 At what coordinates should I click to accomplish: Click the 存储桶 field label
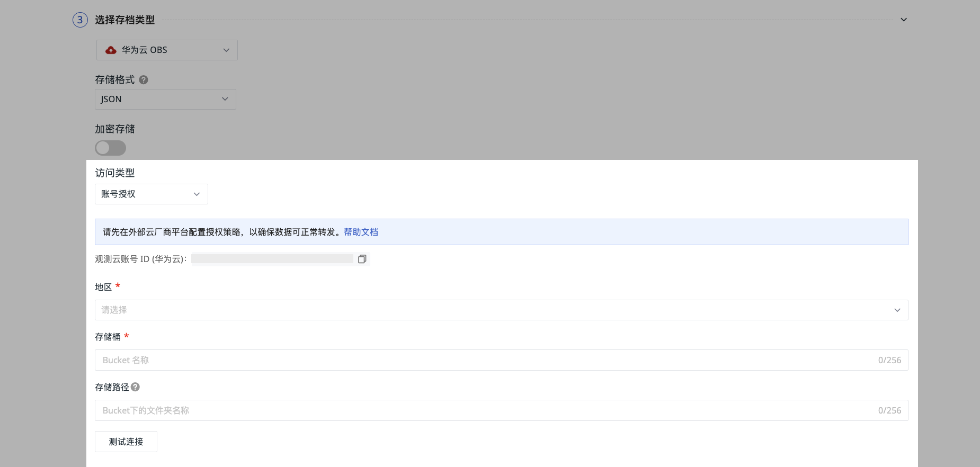point(108,337)
